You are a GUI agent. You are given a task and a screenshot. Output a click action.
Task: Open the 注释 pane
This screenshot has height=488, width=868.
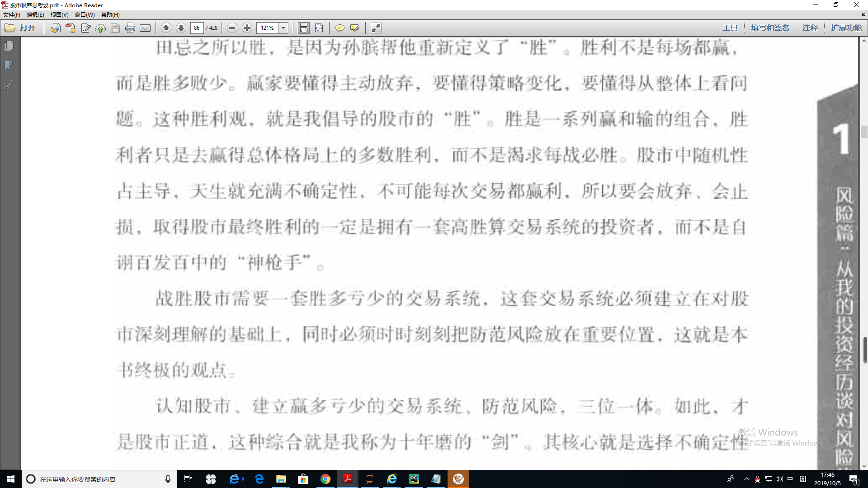pos(810,28)
